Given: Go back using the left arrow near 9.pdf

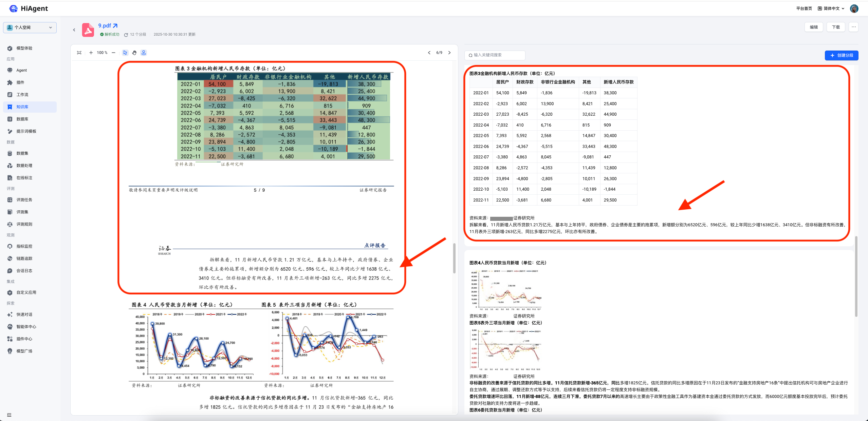Looking at the screenshot, I should coord(74,30).
